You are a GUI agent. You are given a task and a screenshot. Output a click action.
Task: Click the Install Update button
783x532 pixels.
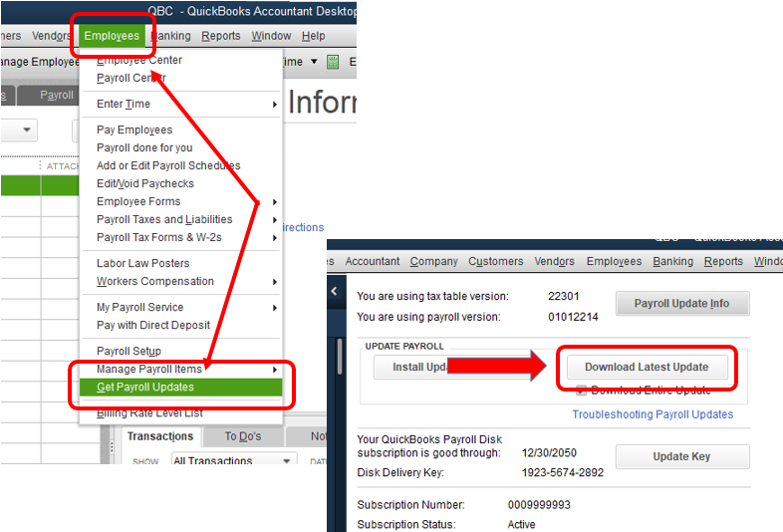click(422, 368)
